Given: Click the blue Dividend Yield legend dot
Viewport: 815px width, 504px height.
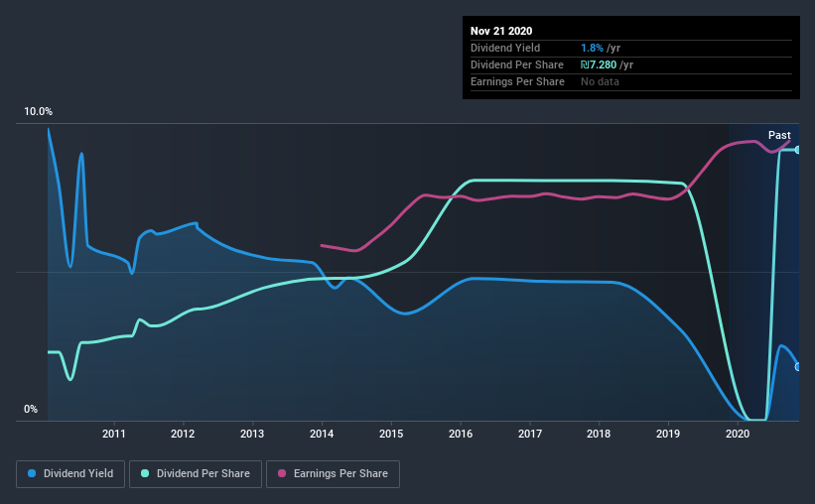Looking at the screenshot, I should point(32,473).
